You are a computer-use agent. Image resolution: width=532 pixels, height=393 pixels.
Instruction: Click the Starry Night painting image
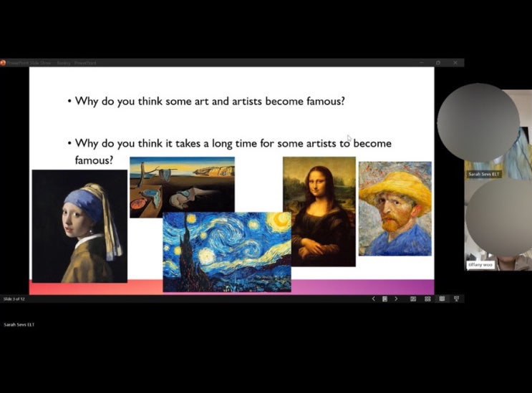[x=227, y=252]
